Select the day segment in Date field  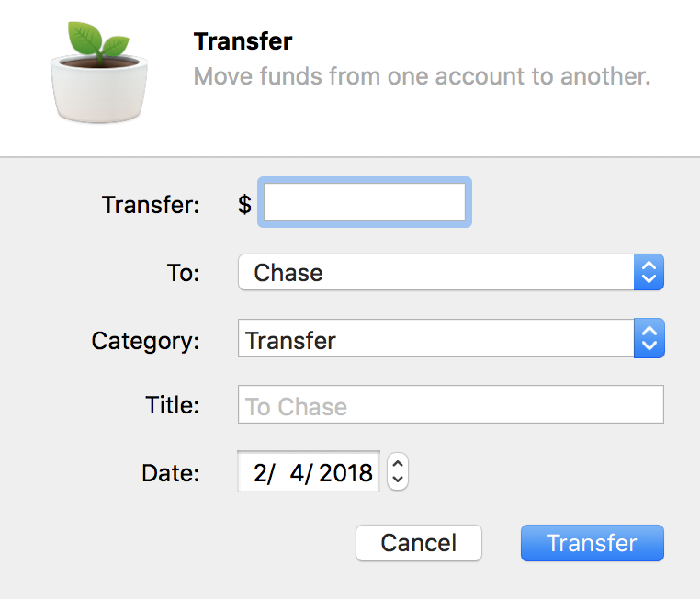click(298, 473)
